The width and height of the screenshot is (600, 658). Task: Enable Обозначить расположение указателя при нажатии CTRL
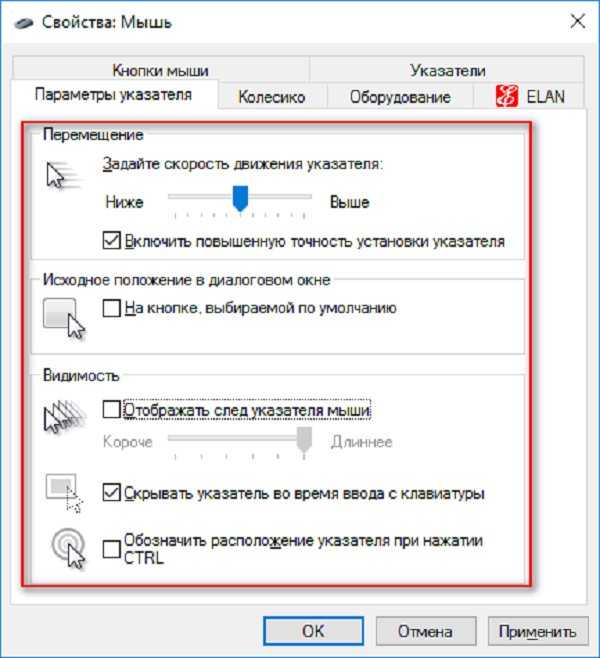[112, 549]
